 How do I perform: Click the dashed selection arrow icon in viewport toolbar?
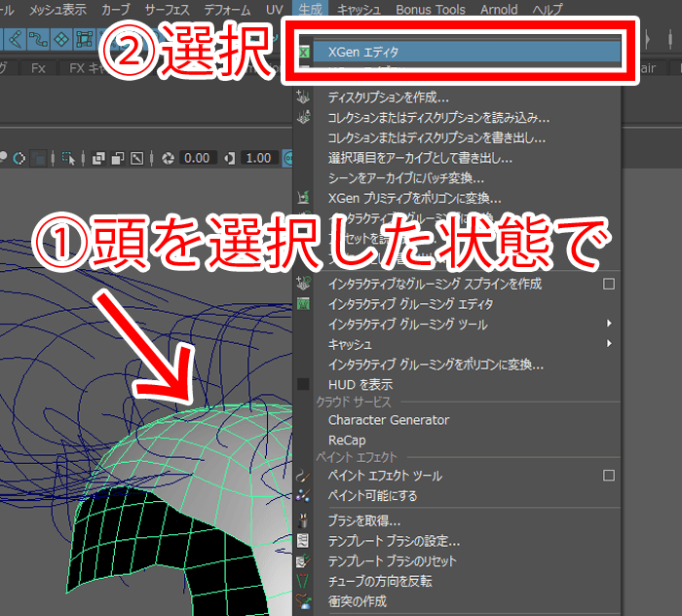click(68, 158)
